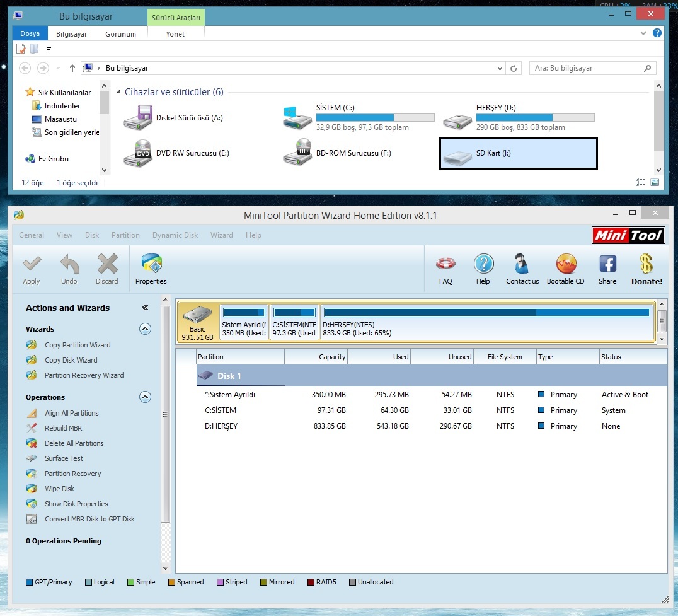Screen dimensions: 678x616
Task: Click the Apply checkmark icon
Action: (32, 264)
